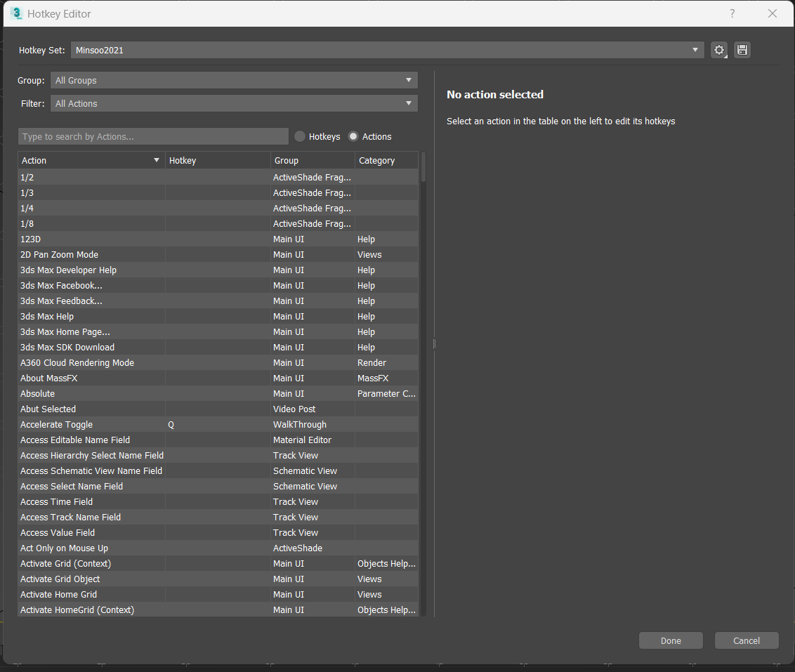Select the Access Time Field action
Viewport: 795px width, 672px height.
pyautogui.click(x=218, y=502)
